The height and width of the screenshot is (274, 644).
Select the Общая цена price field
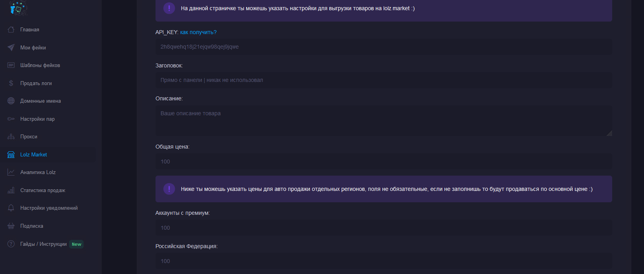(x=383, y=161)
